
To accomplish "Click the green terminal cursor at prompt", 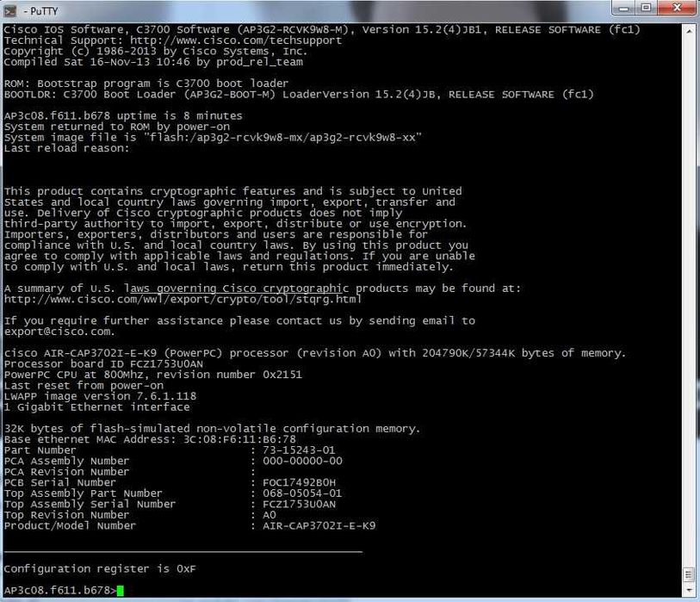I will point(120,591).
